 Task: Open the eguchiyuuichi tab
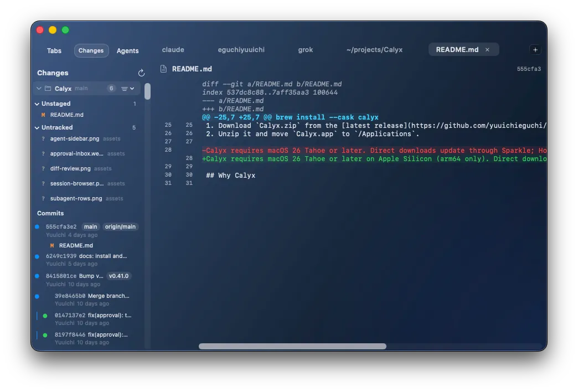(241, 50)
